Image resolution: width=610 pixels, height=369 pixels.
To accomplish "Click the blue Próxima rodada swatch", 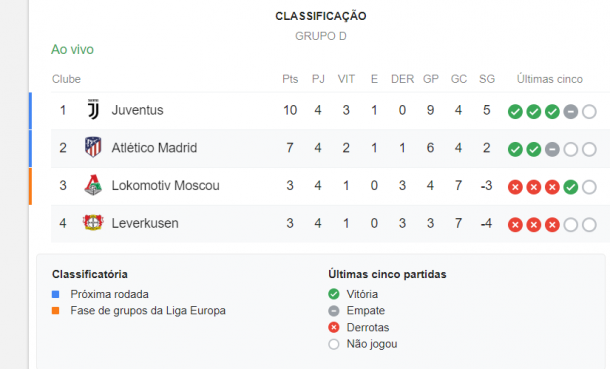I will click(56, 294).
